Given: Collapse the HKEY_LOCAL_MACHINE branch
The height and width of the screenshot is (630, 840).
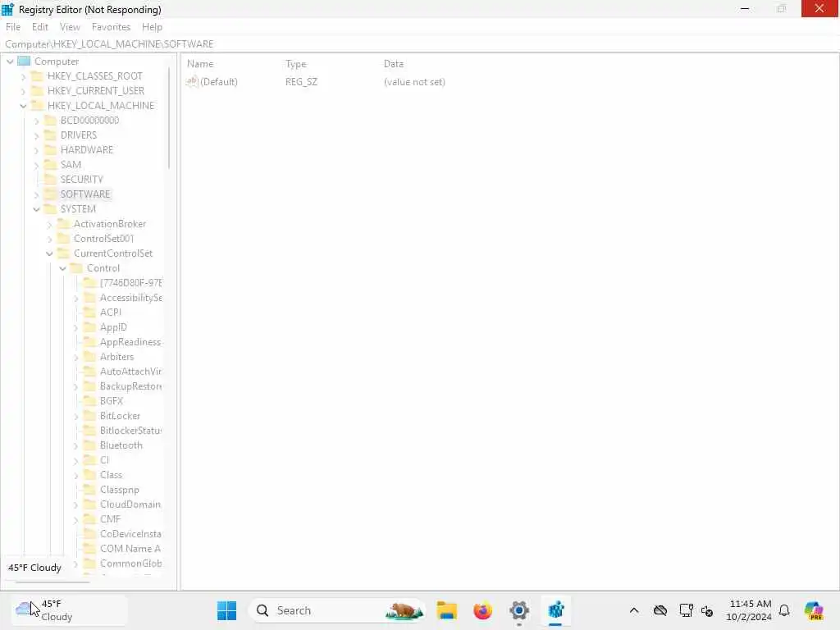Looking at the screenshot, I should (x=23, y=106).
